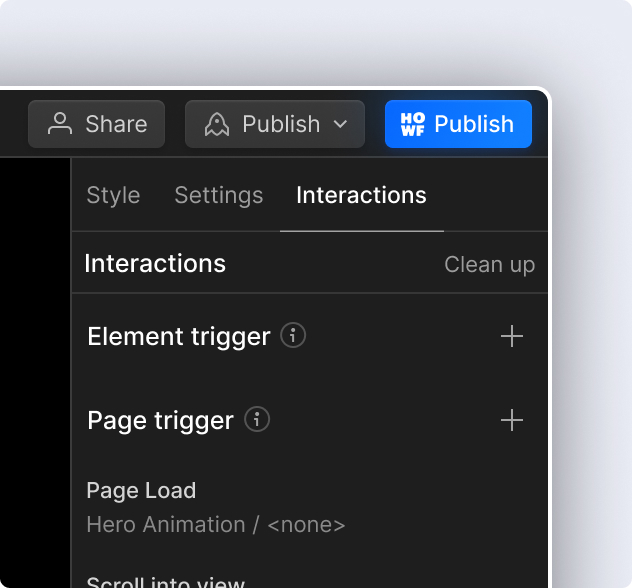Viewport: 632px width, 588px height.
Task: Open the Page Load interaction
Action: click(x=141, y=490)
